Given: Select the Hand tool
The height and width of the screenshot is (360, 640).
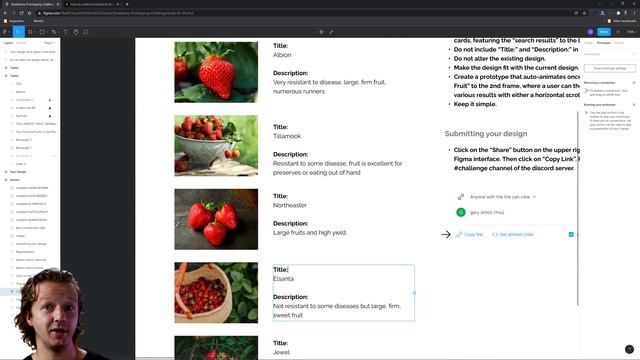Looking at the screenshot, I should tap(76, 32).
